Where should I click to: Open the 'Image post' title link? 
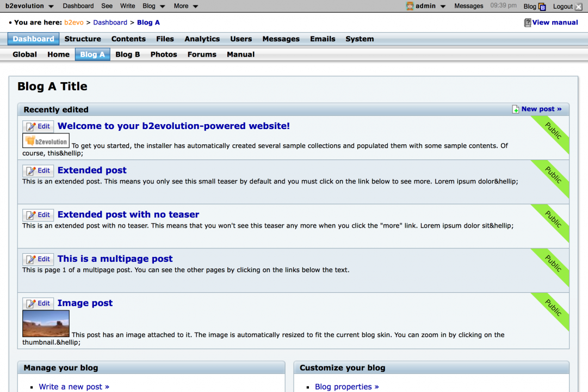[x=85, y=303]
